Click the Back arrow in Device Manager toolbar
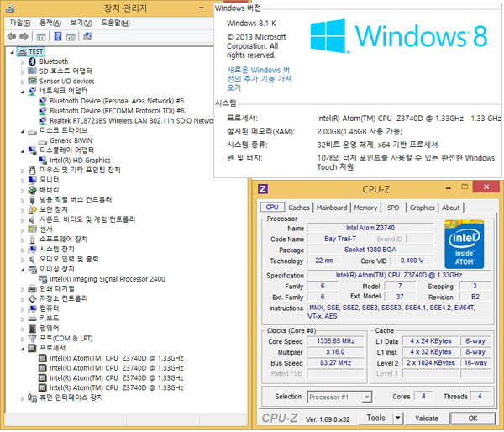The height and width of the screenshot is (432, 504). point(12,37)
